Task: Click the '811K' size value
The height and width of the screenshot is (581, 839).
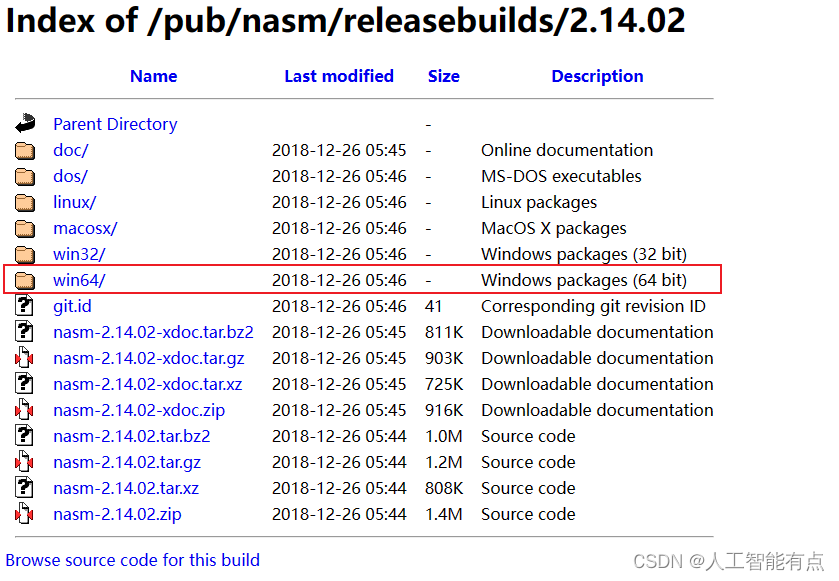Action: tap(444, 332)
